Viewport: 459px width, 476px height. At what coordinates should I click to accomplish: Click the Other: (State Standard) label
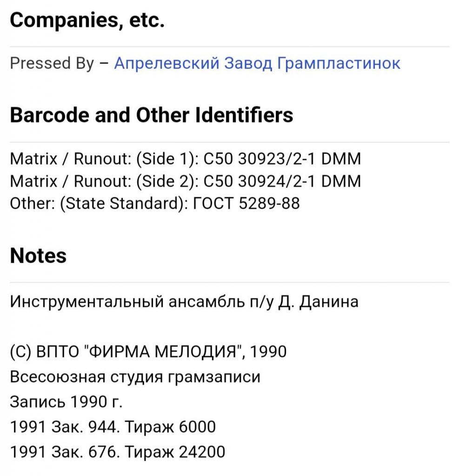99,204
